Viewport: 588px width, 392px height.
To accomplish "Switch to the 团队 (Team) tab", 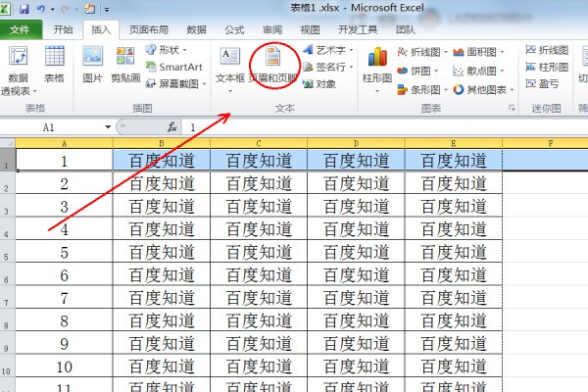I will tap(406, 29).
